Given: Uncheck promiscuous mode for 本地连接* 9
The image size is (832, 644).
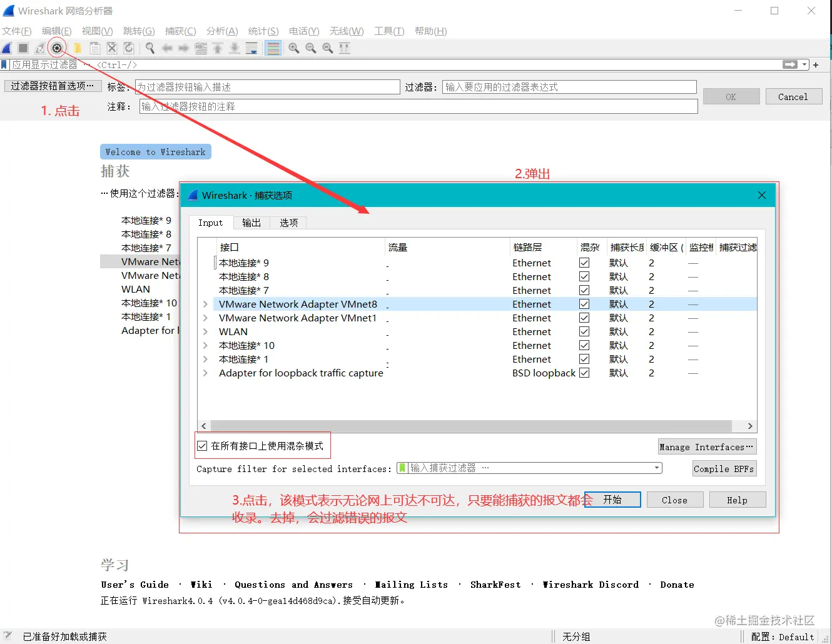Looking at the screenshot, I should (x=584, y=263).
